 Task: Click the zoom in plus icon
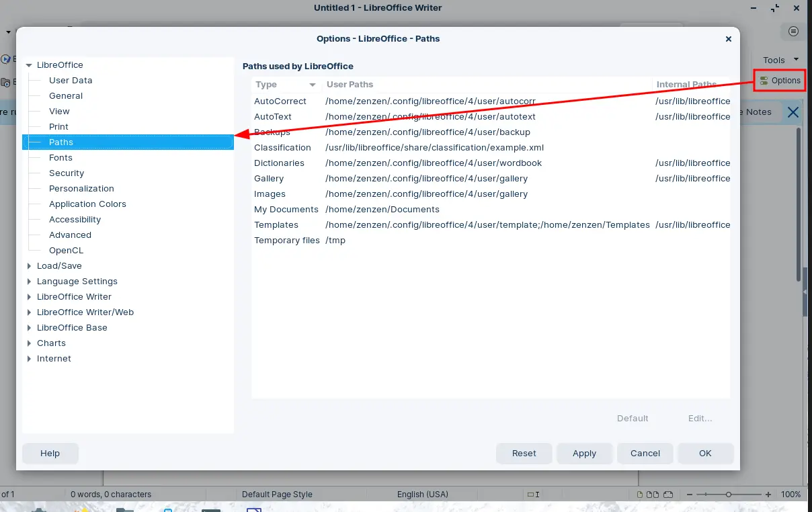pos(768,495)
